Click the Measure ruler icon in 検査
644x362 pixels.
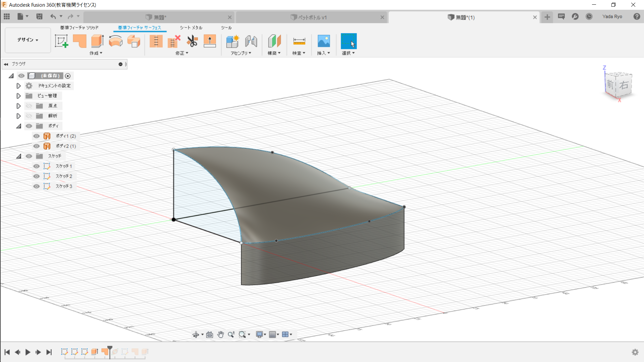[x=299, y=41]
